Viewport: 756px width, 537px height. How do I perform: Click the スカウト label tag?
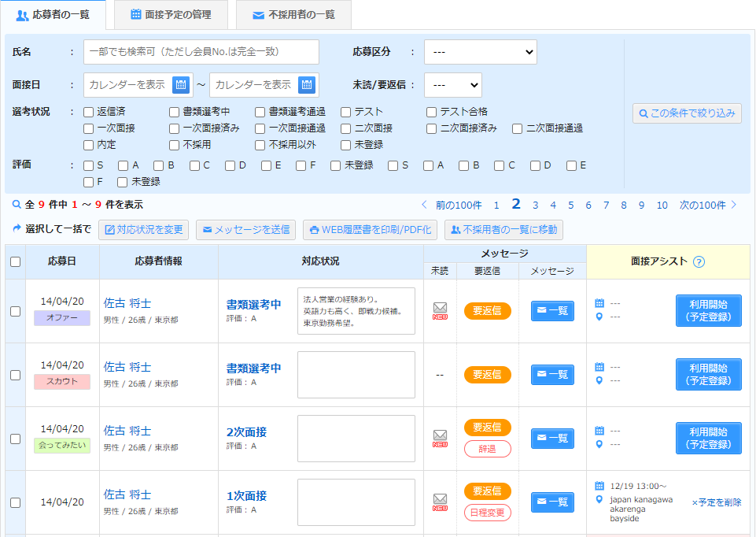tap(61, 382)
